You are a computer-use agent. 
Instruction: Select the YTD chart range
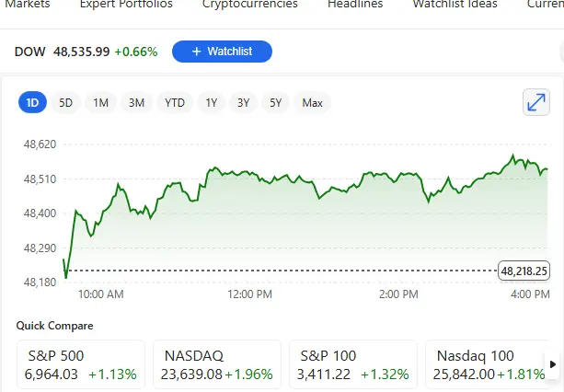[x=174, y=103]
